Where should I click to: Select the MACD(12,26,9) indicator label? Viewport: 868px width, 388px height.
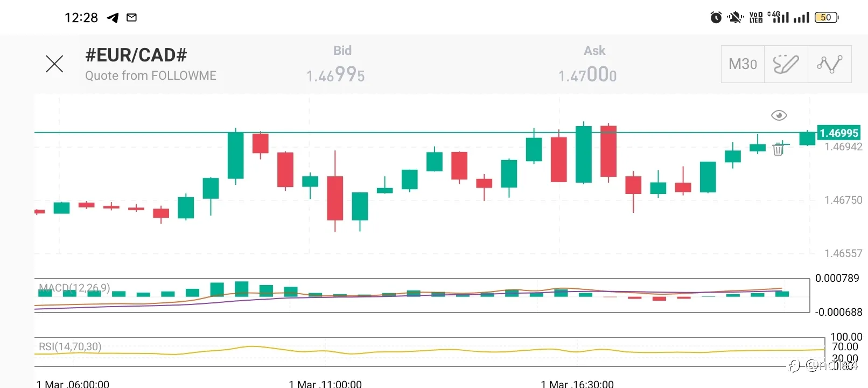[74, 288]
